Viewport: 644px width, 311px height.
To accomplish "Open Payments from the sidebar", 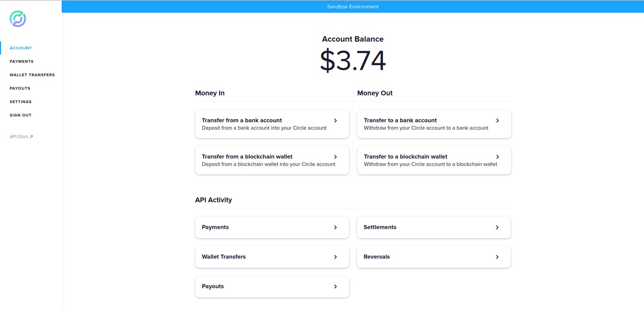I will click(21, 61).
